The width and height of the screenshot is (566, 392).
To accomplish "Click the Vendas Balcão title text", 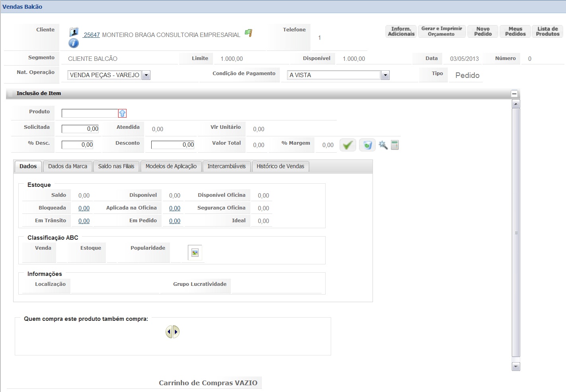I will [22, 7].
